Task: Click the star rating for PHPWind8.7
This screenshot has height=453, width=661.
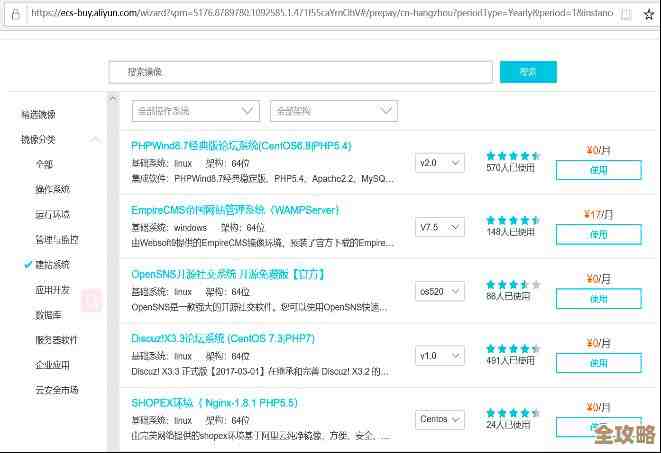Action: [x=512, y=156]
